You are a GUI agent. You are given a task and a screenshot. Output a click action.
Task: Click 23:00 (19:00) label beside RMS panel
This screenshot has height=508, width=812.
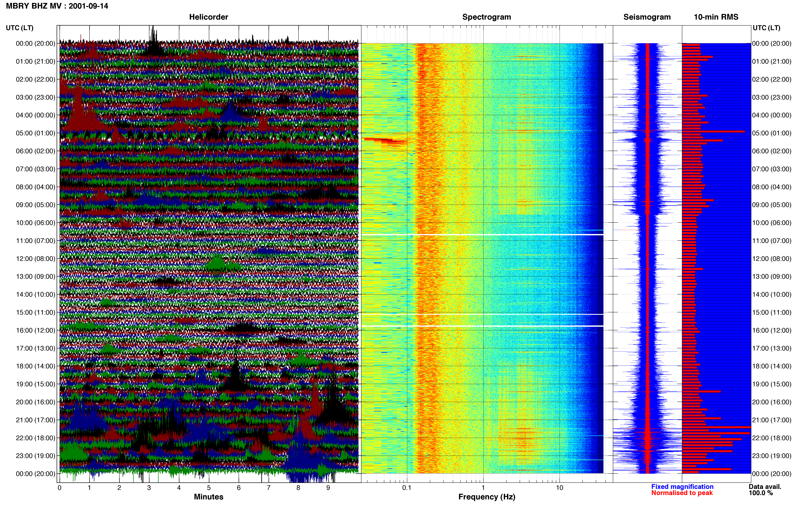[772, 456]
